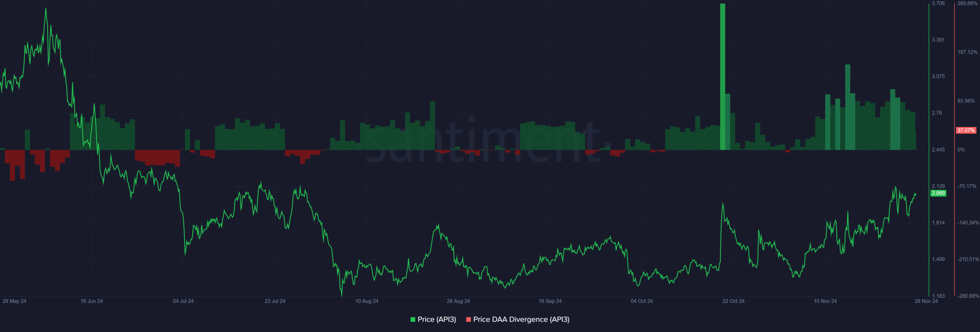Click the 16 Sep 24 date label
This screenshot has width=980, height=332.
550,301
